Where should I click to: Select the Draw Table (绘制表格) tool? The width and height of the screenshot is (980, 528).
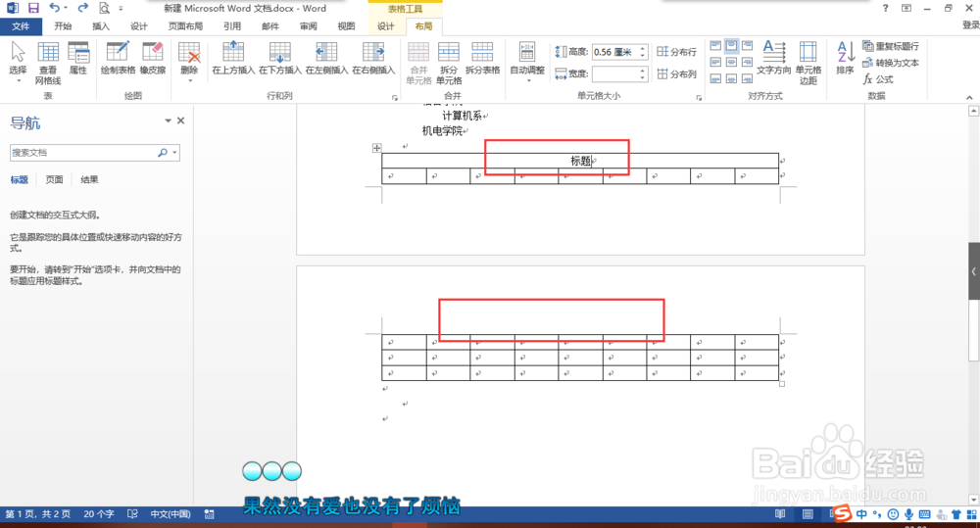pyautogui.click(x=118, y=58)
